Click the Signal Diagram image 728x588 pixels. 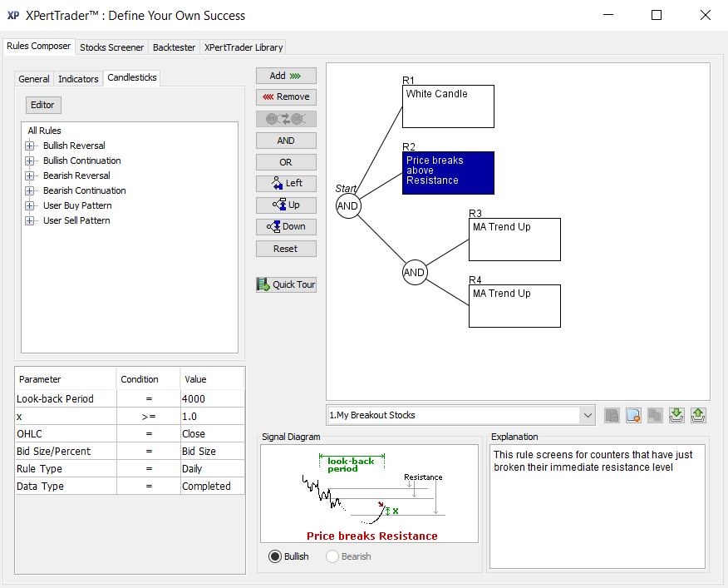point(369,493)
